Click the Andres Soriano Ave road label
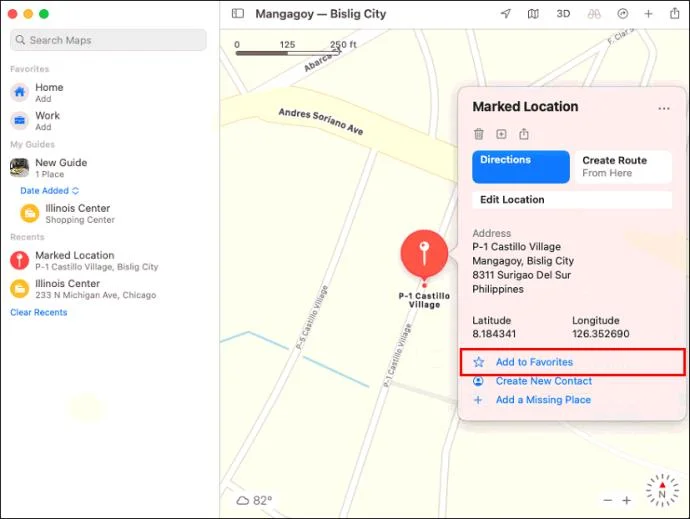690x519 pixels. tap(321, 121)
